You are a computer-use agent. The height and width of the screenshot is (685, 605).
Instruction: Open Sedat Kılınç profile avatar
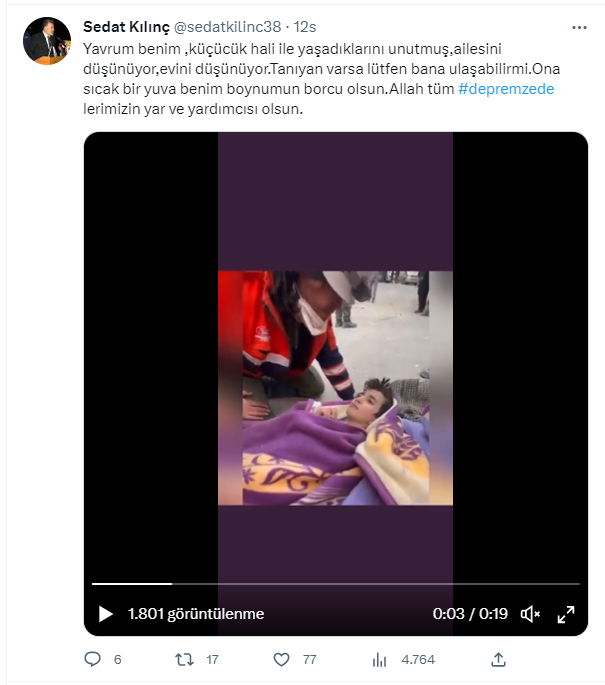click(x=47, y=41)
